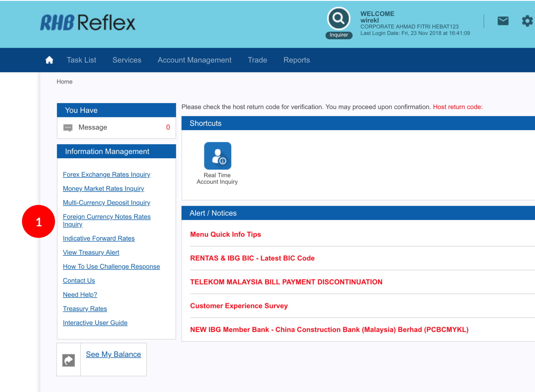Click the See My Balance link

tap(113, 354)
